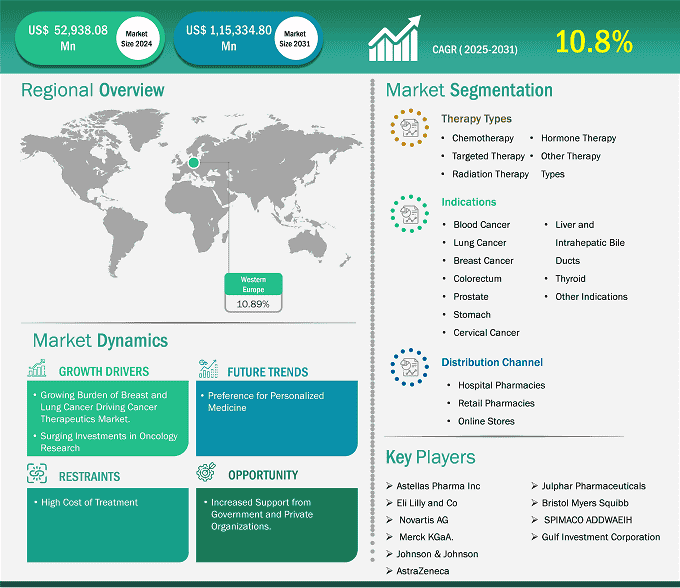Click the Indications section title

[469, 202]
